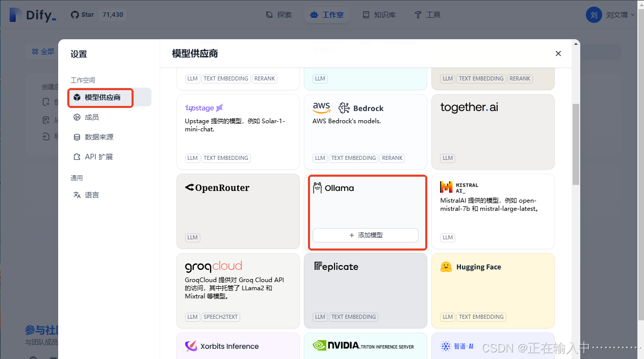Click 添加模型 on the Ollama card

point(366,235)
